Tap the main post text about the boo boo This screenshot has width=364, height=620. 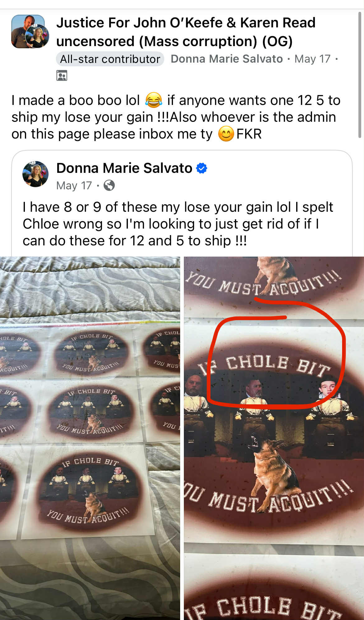pos(176,117)
